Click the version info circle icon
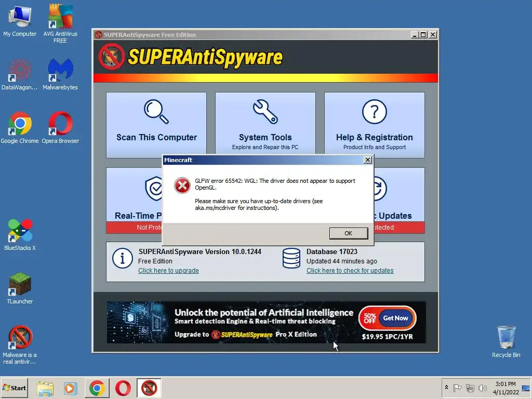532x399 pixels. 122,258
